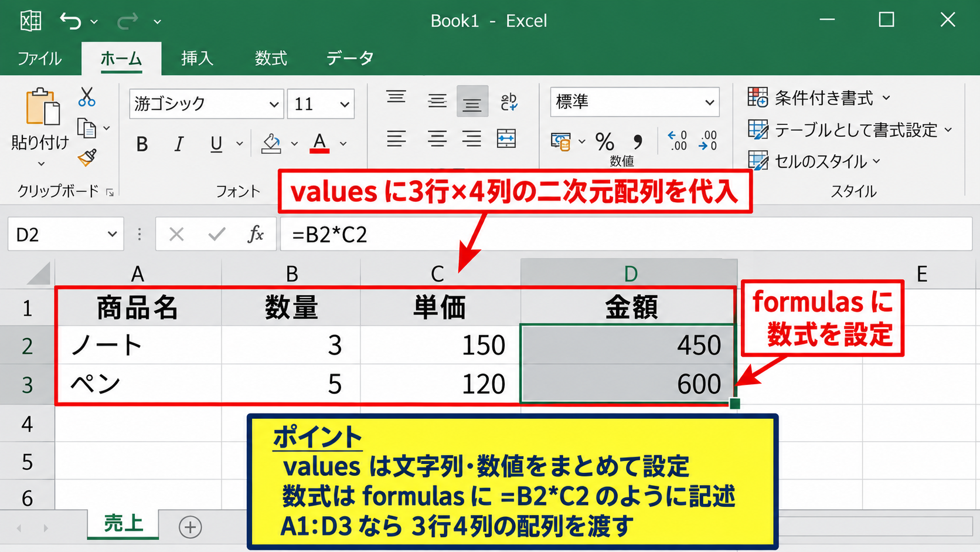This screenshot has height=552, width=980.
Task: Open the number format dropdown
Action: (x=709, y=102)
